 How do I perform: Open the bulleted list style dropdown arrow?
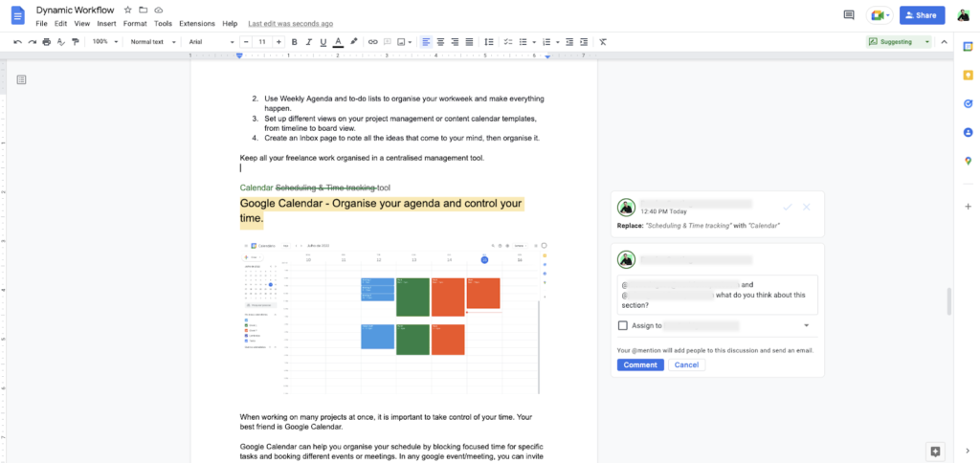click(534, 42)
